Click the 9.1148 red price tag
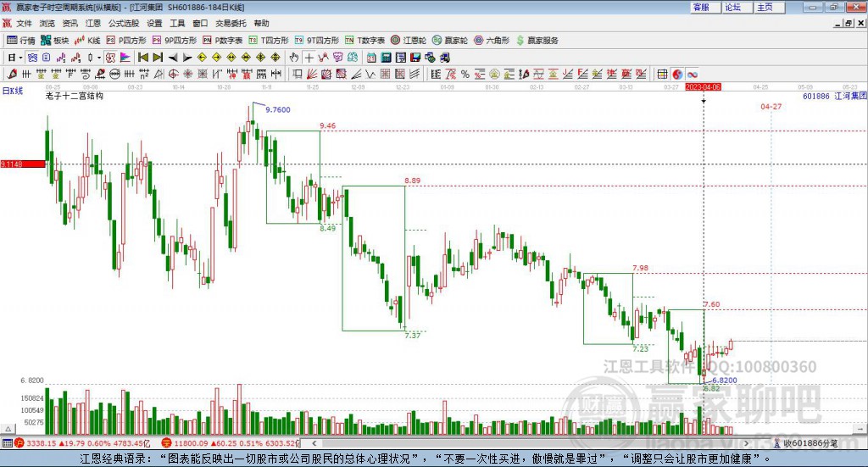This screenshot has width=868, height=467. (23, 164)
